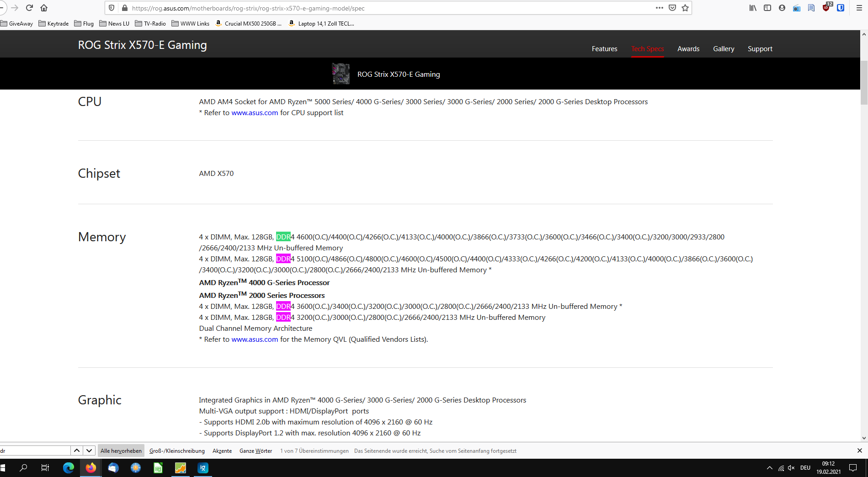Viewport: 868px width, 477px height.
Task: Jump to next search match
Action: [89, 450]
